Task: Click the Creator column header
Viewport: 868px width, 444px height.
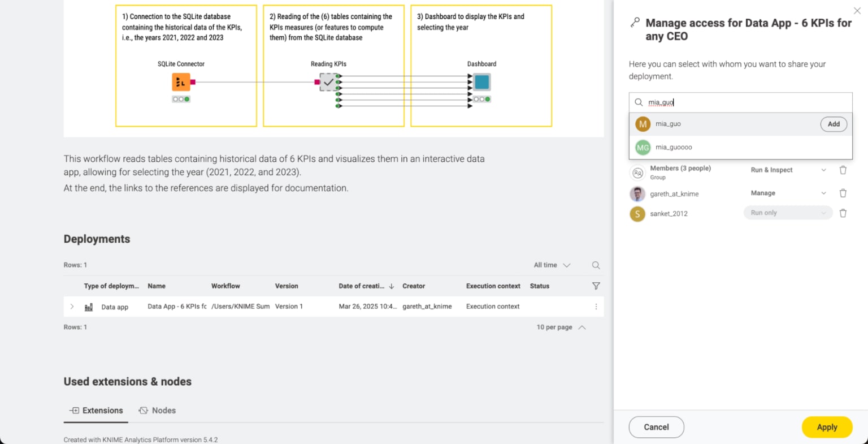Action: coord(414,286)
